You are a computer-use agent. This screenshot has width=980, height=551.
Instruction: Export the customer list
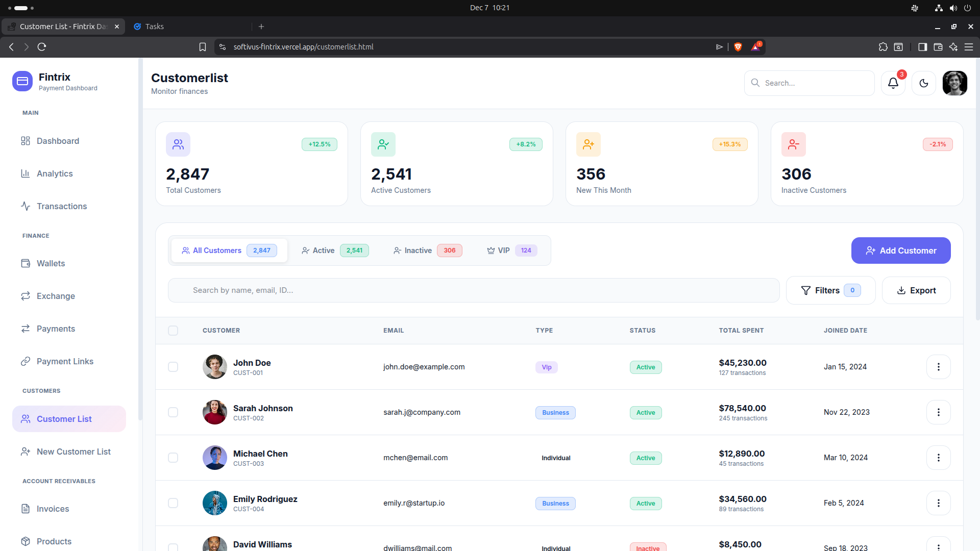[916, 290]
